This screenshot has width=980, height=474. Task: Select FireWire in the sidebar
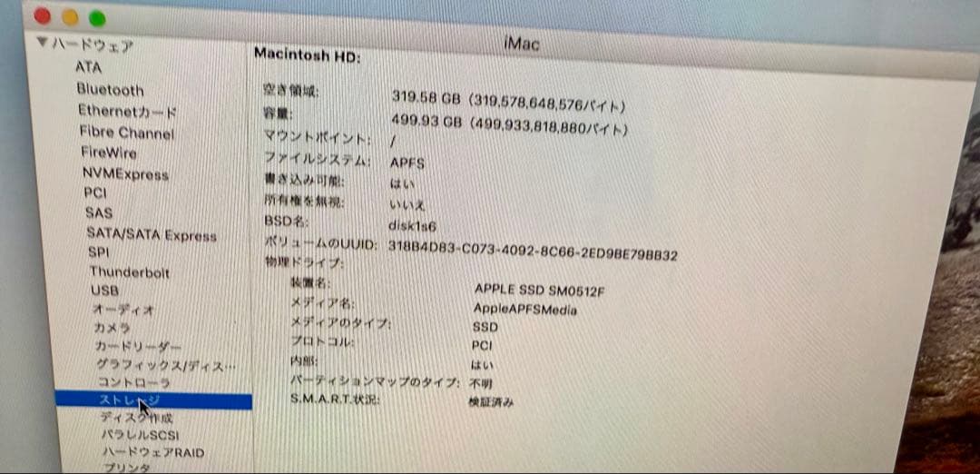(x=109, y=153)
